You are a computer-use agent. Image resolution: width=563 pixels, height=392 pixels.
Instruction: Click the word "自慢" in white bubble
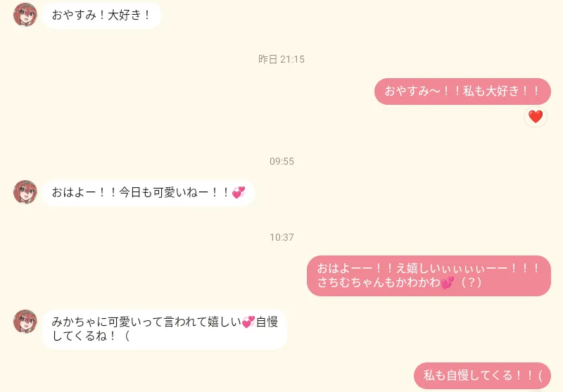pyautogui.click(x=267, y=322)
